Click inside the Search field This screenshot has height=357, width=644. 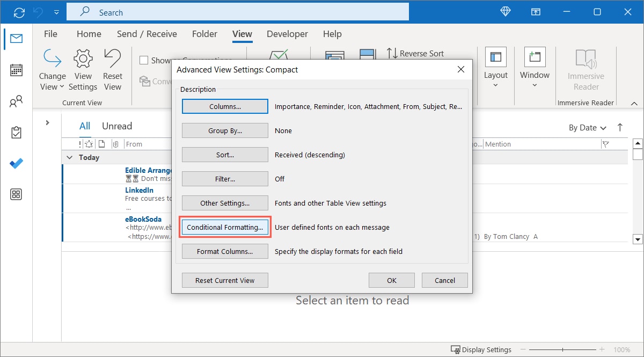pyautogui.click(x=237, y=11)
